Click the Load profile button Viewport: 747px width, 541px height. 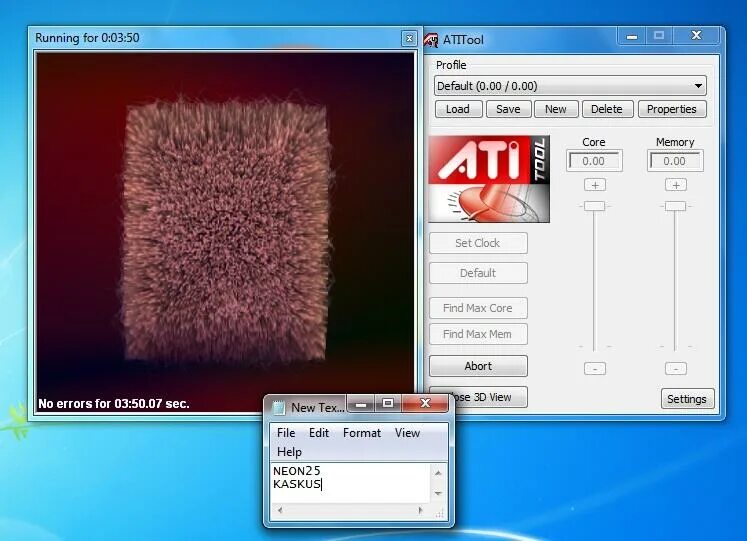click(458, 109)
